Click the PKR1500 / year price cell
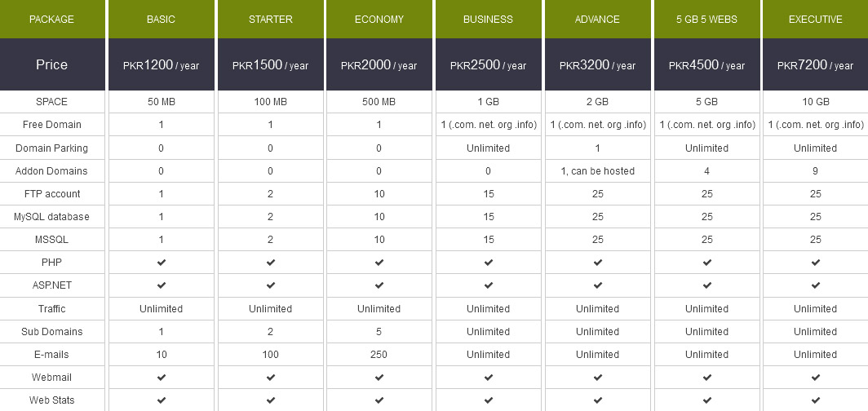The width and height of the screenshot is (868, 411). pos(270,64)
